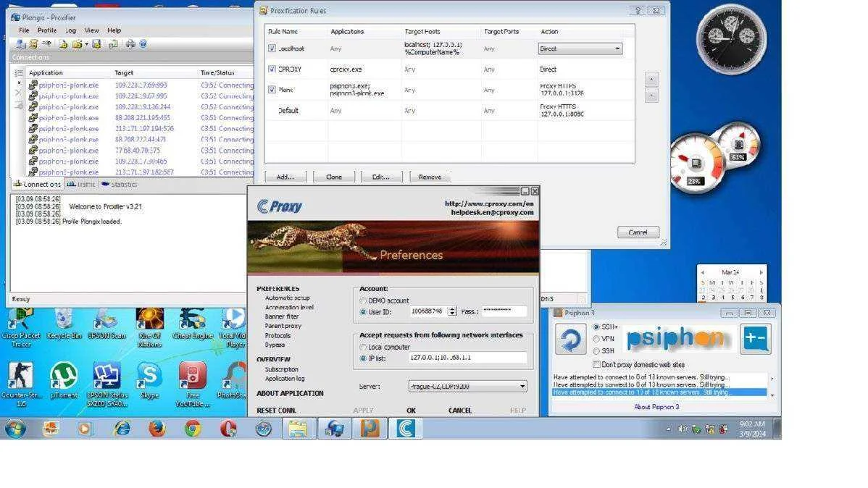Open Opera from the taskbar
Image resolution: width=868 pixels, height=488 pixels.
[x=228, y=429]
